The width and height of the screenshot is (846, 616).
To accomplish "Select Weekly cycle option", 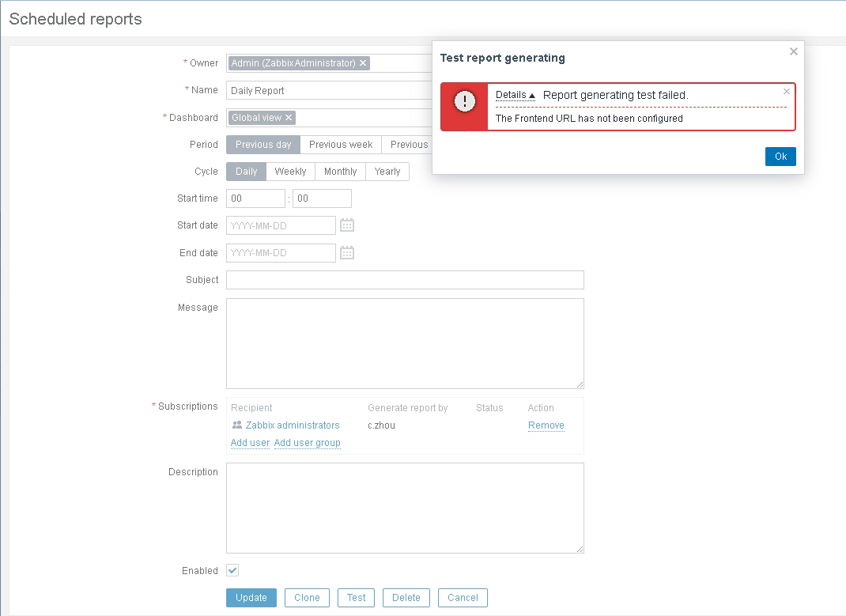I will pos(290,172).
